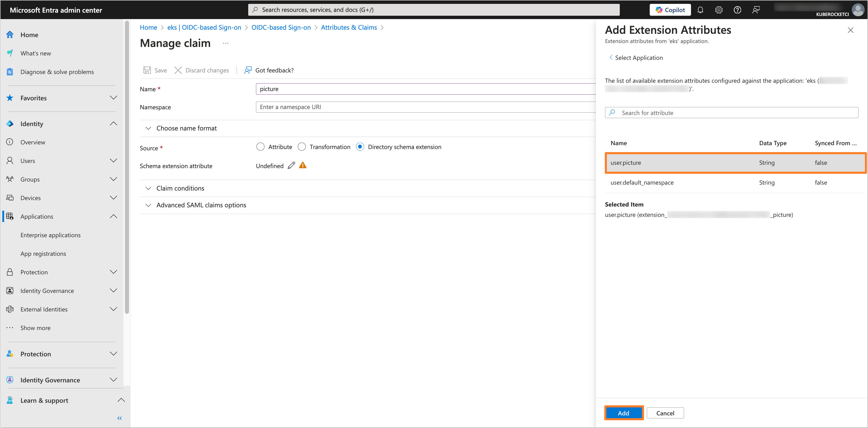Open the settings gear in top bar
The height and width of the screenshot is (428, 868).
click(x=719, y=10)
